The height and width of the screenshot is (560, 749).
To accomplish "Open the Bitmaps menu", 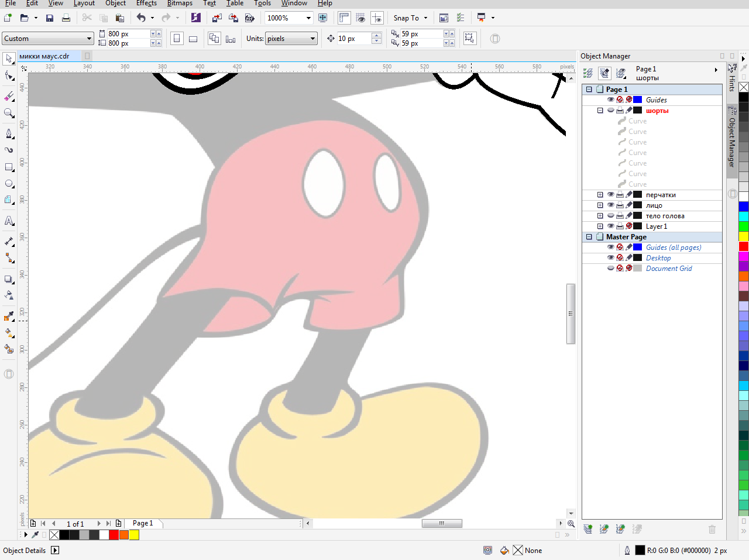I will pyautogui.click(x=180, y=4).
